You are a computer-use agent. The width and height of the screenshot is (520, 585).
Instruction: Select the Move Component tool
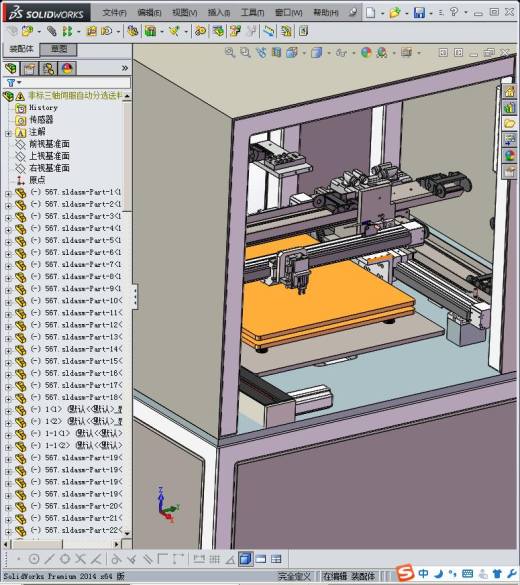107,31
